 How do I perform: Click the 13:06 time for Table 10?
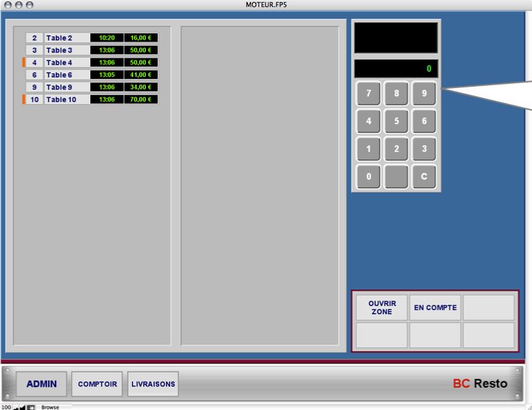coord(107,99)
